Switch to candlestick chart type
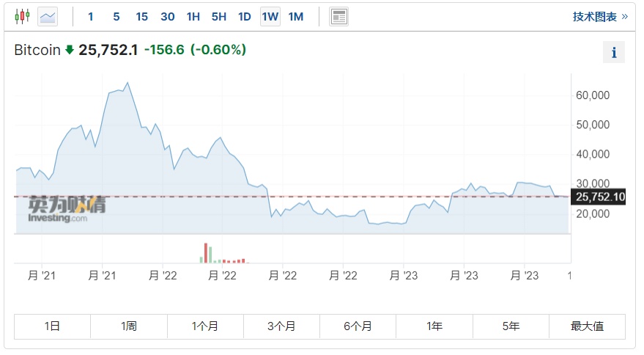 (x=22, y=16)
